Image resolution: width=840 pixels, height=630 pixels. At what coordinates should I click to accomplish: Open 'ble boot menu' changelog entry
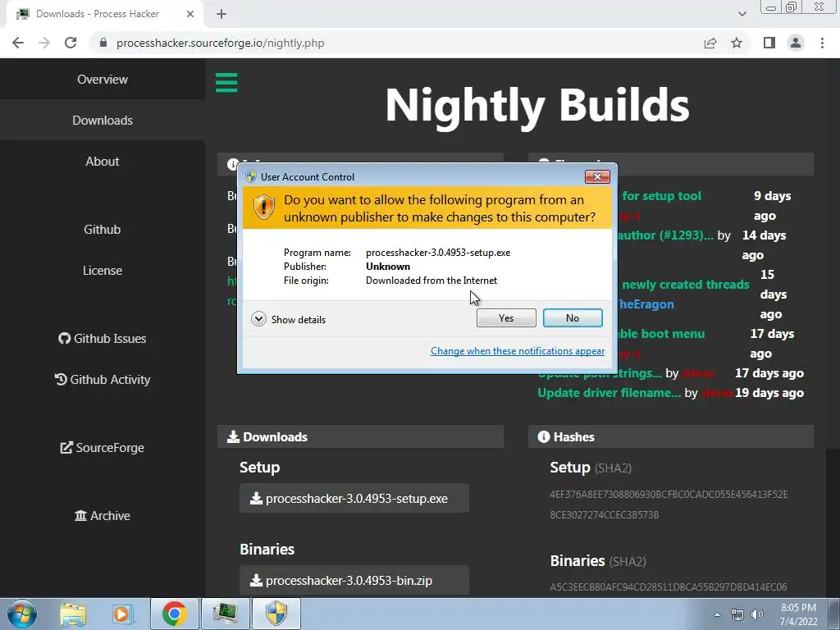(662, 334)
